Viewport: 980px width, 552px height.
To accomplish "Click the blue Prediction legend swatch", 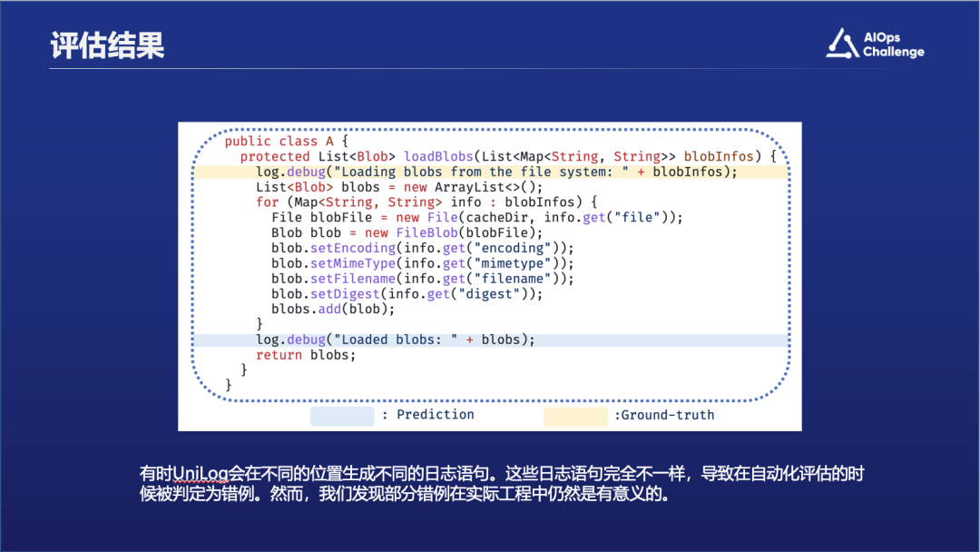I will [x=342, y=416].
